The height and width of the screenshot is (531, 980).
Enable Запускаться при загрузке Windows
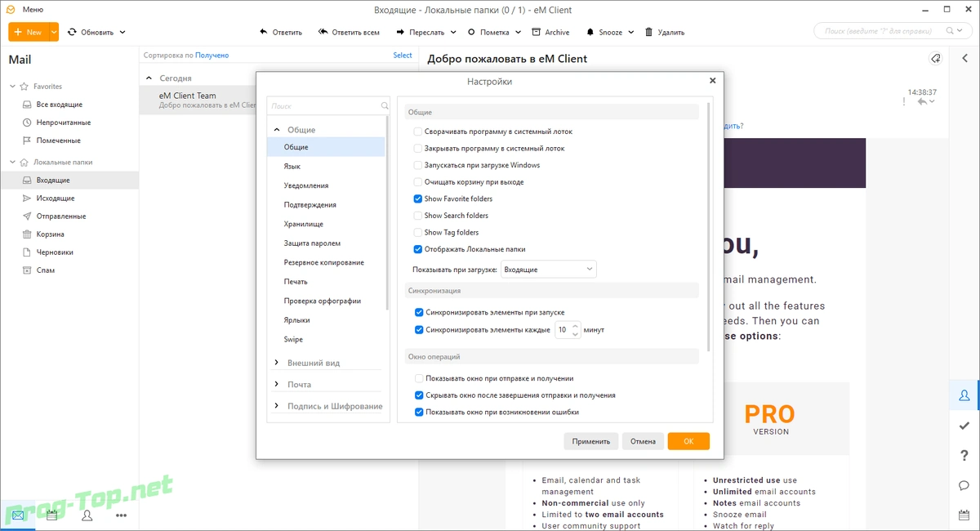pos(418,165)
